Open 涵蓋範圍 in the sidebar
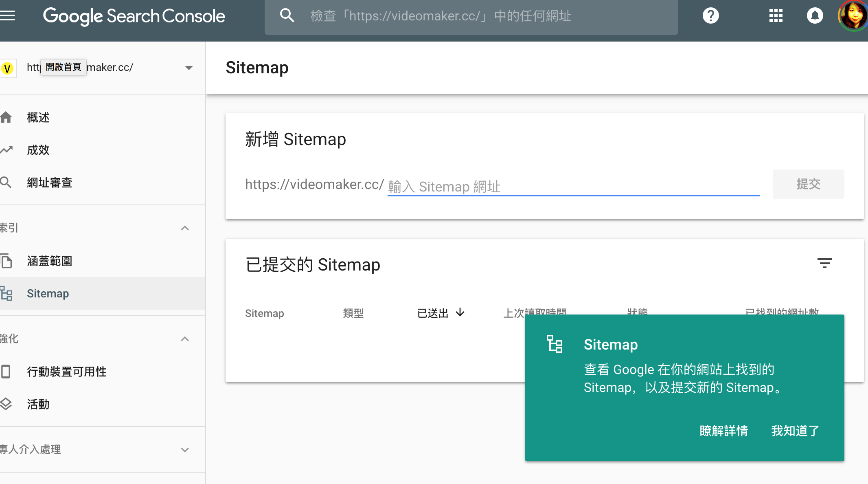Viewport: 868px width, 484px height. 103,261
